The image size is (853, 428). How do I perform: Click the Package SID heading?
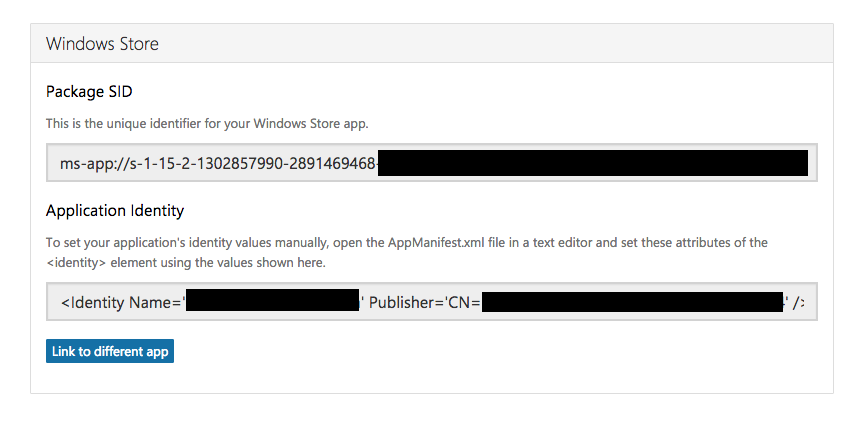(89, 91)
